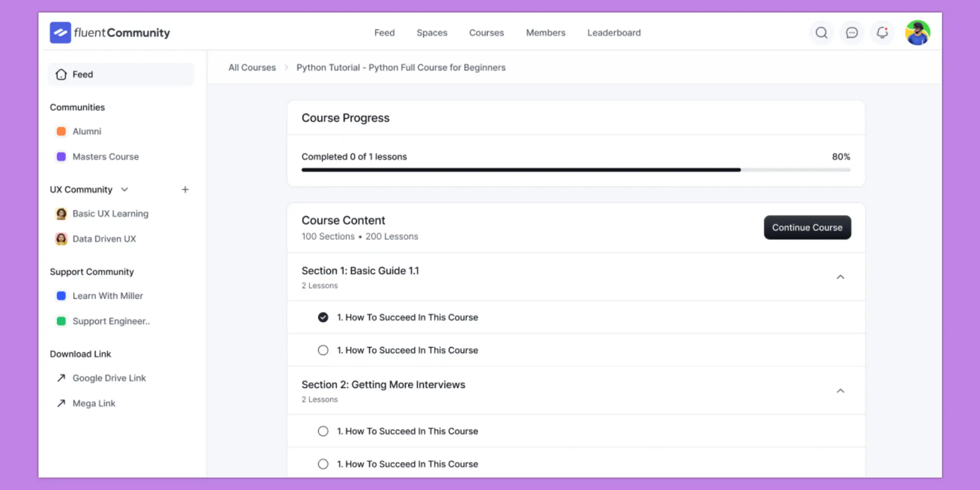This screenshot has width=980, height=490.
Task: Open the checked lesson title in Section 1
Action: click(408, 317)
